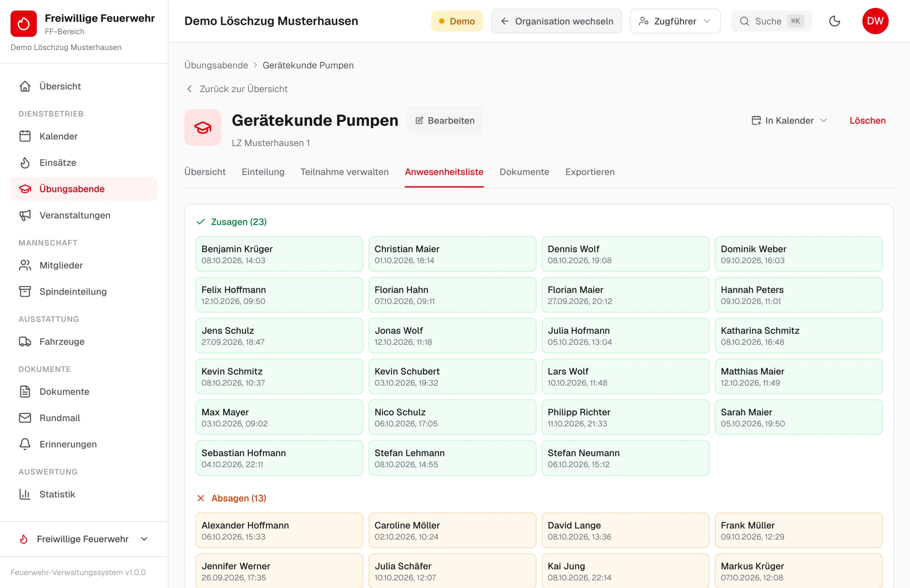
Task: Click the Dokumente file icon in sidebar
Action: (x=25, y=392)
